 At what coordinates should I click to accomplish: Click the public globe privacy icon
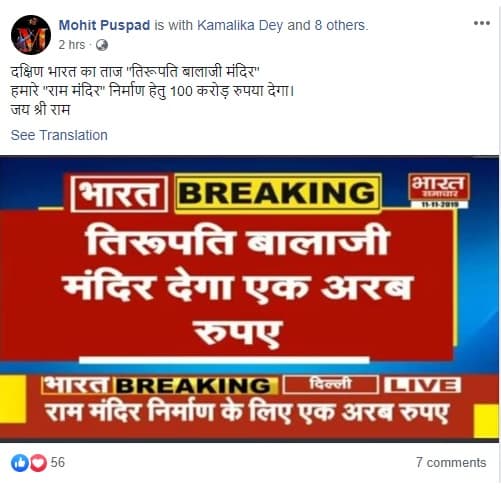[x=102, y=45]
